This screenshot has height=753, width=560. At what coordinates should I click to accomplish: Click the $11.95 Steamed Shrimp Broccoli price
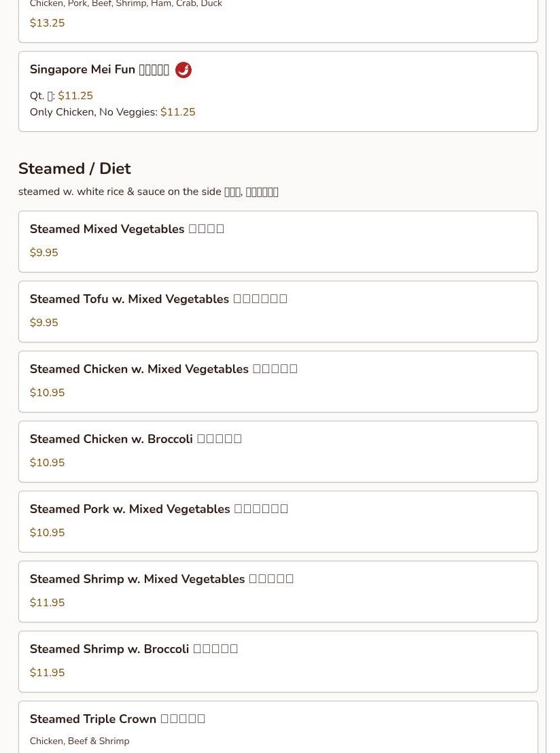point(47,673)
